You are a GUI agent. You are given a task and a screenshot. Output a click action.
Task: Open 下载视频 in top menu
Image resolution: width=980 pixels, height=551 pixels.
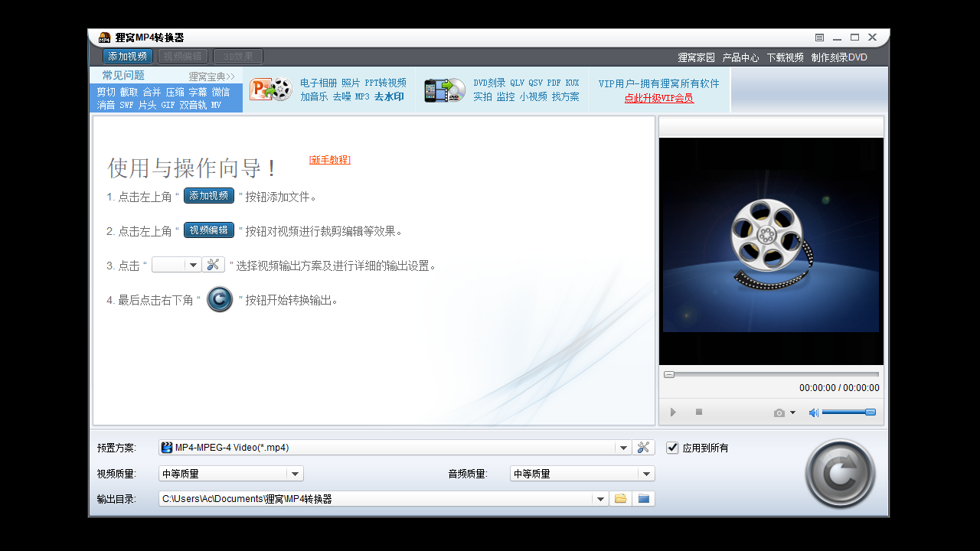pyautogui.click(x=785, y=57)
